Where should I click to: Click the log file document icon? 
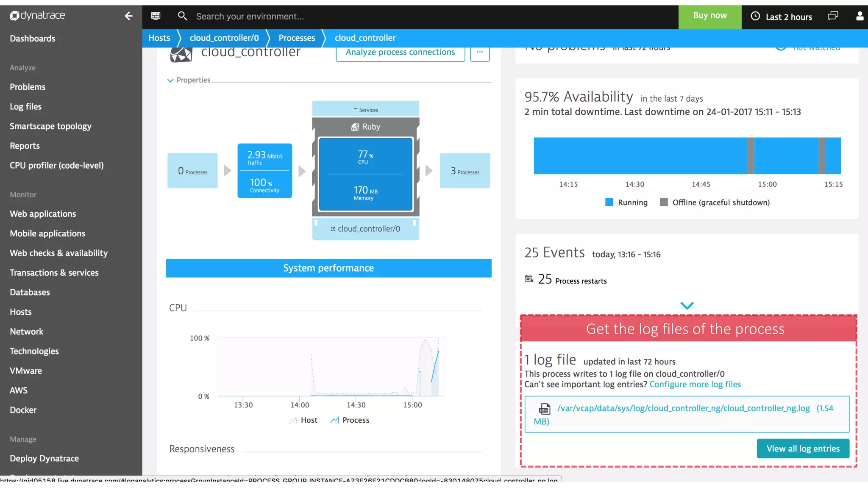(544, 409)
